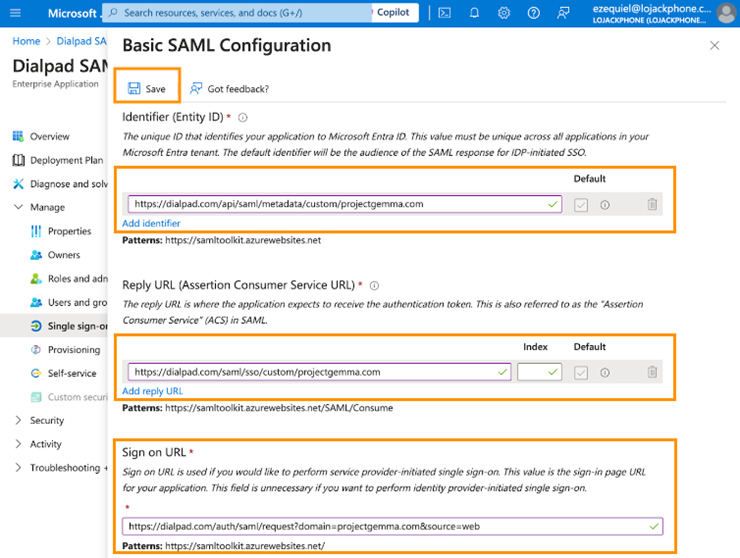
Task: Click the Owners people icon
Action: click(36, 255)
